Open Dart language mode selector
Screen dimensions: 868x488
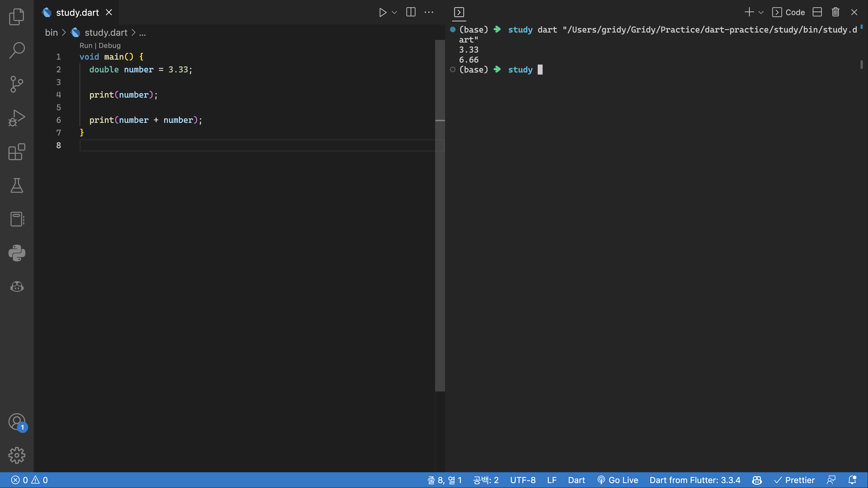(576, 480)
